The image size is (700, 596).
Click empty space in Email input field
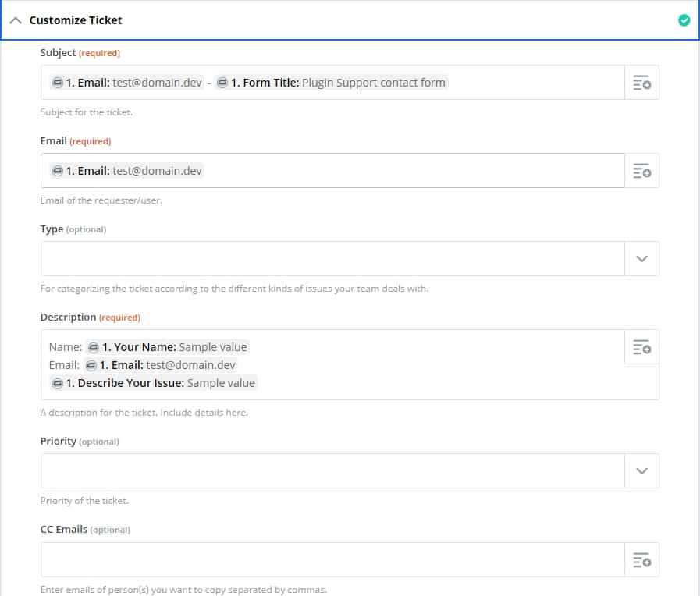(414, 171)
